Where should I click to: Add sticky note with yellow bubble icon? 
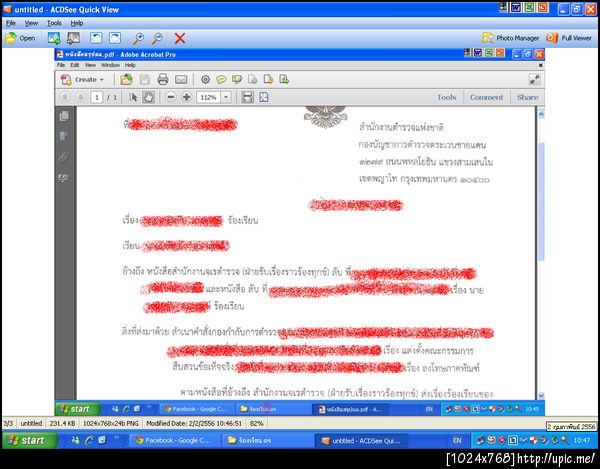point(221,80)
